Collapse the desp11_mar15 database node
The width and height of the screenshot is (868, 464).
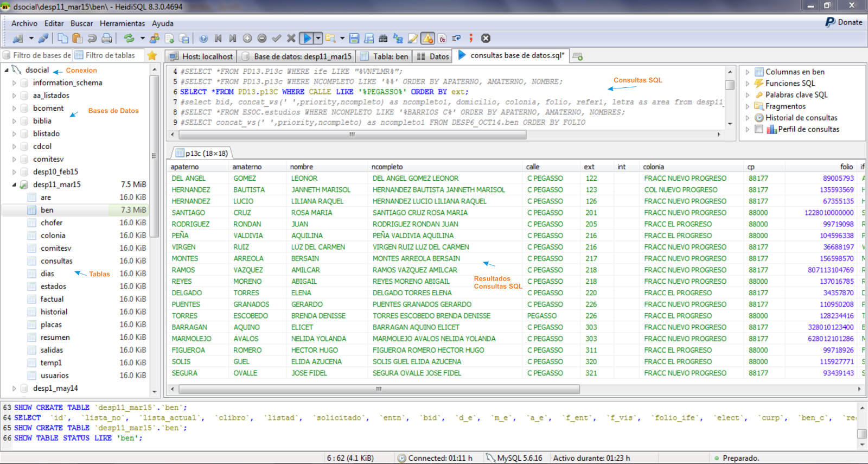pos(14,185)
